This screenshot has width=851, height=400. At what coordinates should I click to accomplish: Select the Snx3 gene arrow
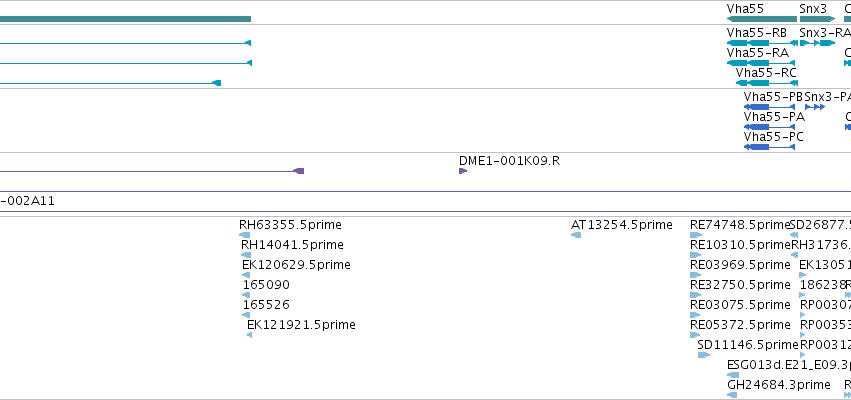pyautogui.click(x=817, y=19)
